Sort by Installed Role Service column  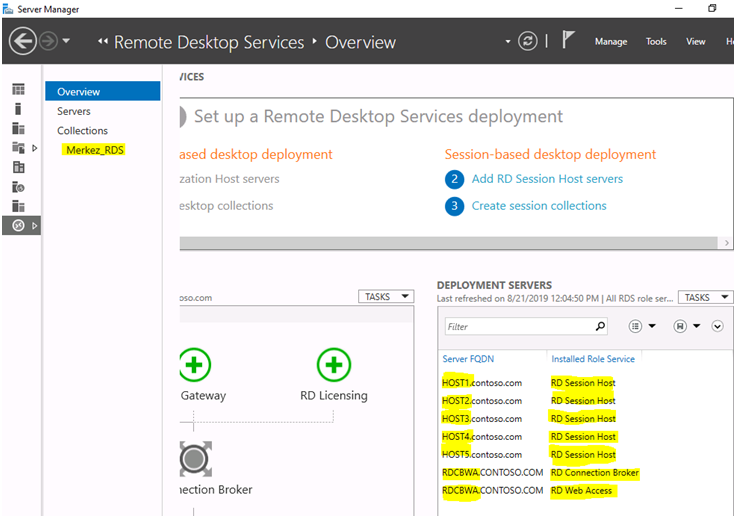(593, 359)
